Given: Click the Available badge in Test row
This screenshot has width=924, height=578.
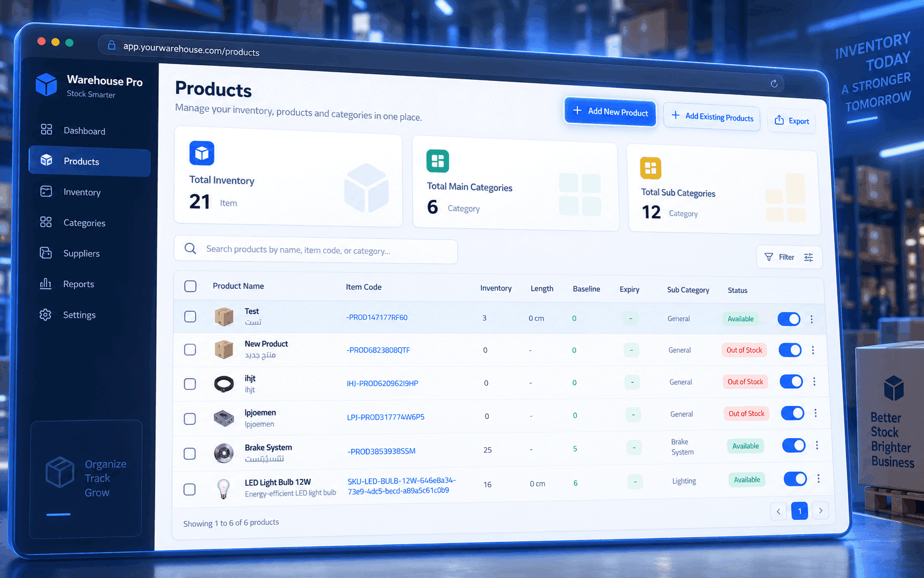Looking at the screenshot, I should coord(740,319).
